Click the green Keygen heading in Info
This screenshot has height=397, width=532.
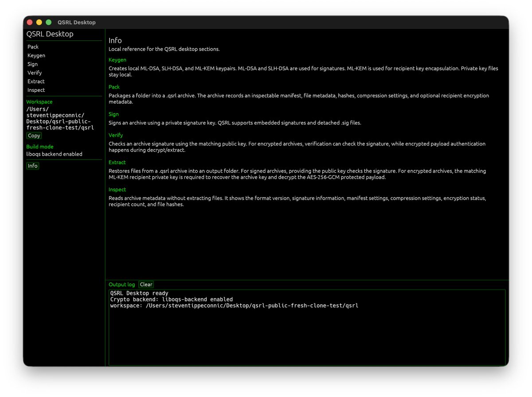(x=117, y=60)
